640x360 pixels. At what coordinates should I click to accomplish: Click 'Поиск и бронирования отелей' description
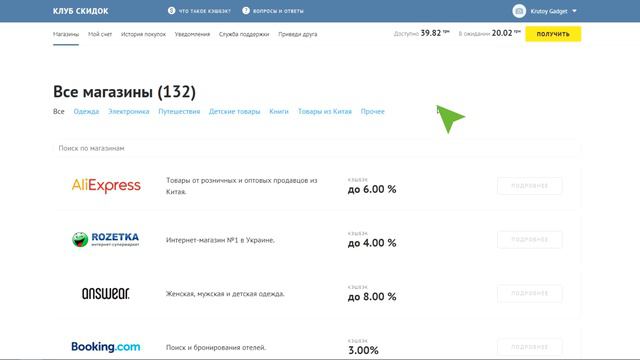tap(216, 348)
